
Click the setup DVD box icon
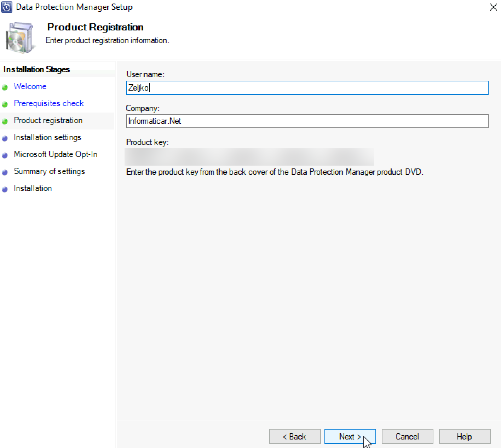21,38
